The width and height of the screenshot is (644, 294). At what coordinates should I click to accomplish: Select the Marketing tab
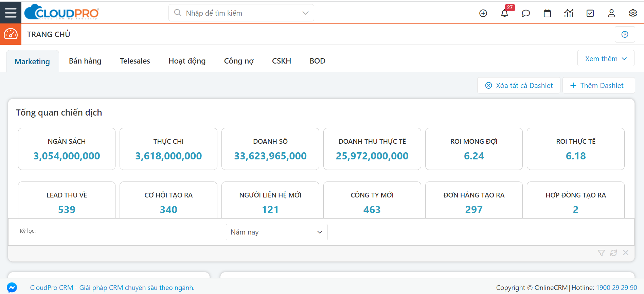pyautogui.click(x=32, y=62)
